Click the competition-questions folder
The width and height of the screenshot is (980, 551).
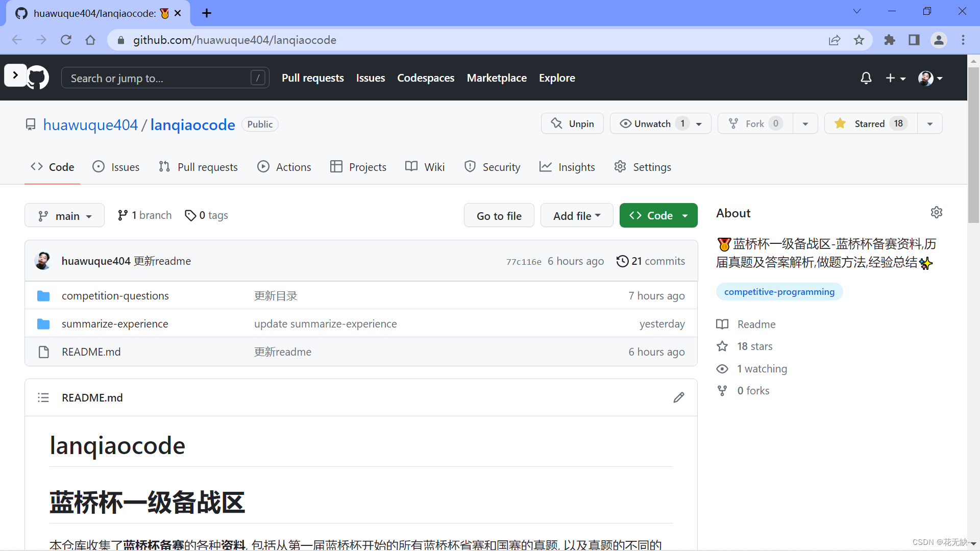[x=114, y=295]
